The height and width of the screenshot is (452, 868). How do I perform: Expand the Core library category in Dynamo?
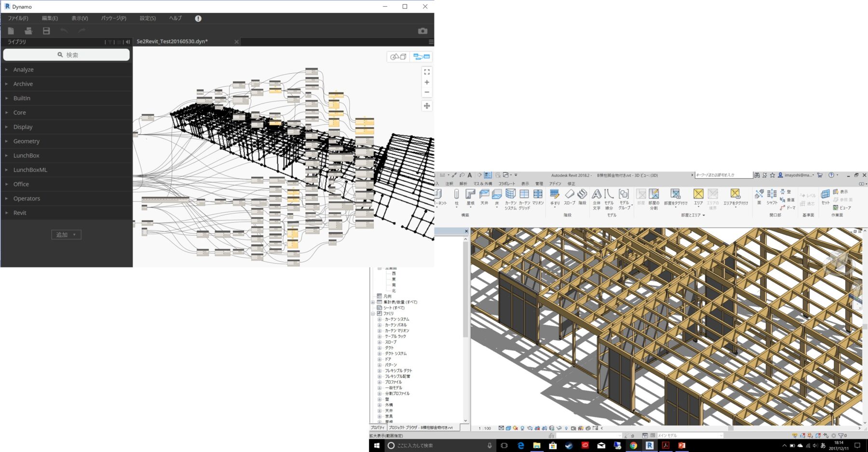[19, 112]
